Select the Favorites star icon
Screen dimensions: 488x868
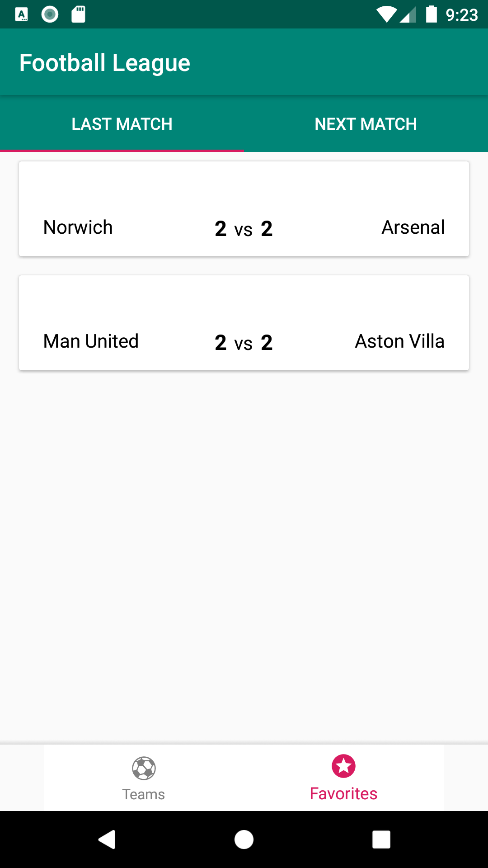[343, 766]
